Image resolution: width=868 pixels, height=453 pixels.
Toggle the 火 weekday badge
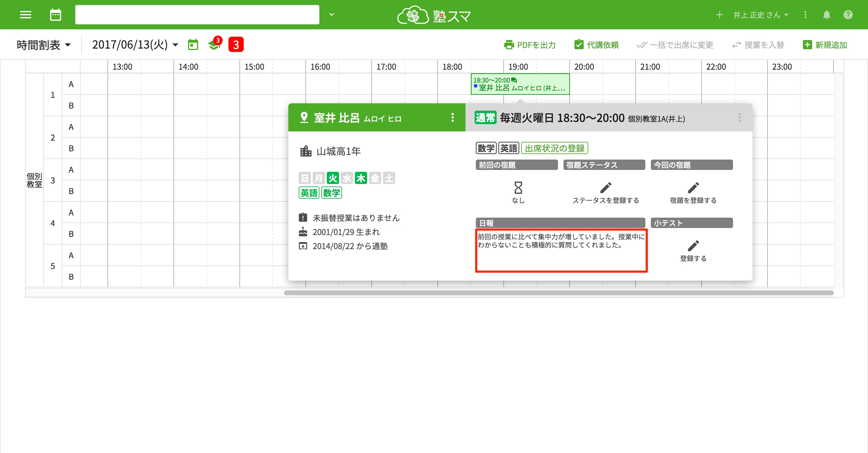(333, 178)
